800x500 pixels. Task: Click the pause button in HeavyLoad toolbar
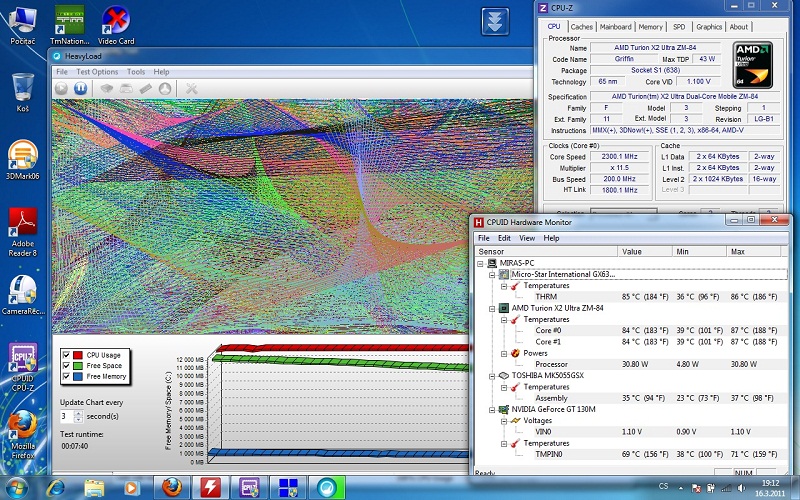pos(80,89)
